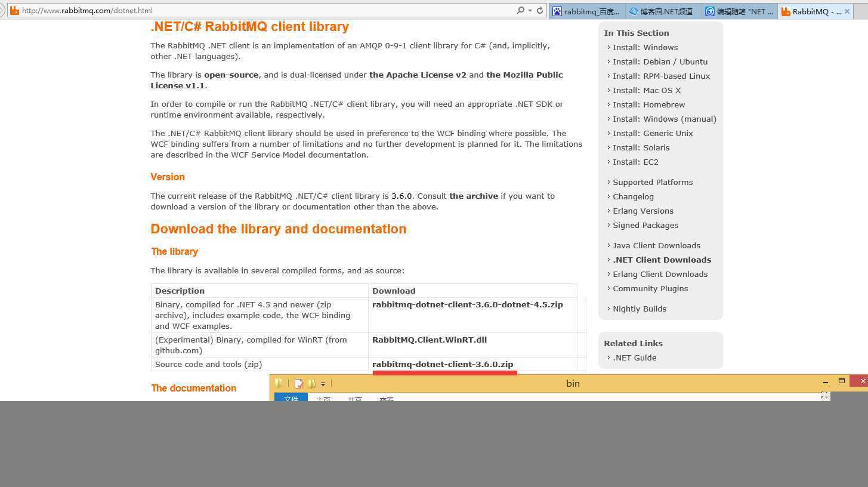Click the Baidu paw favicon on first tab
Viewport: 868px width, 487px height.
pyautogui.click(x=557, y=11)
